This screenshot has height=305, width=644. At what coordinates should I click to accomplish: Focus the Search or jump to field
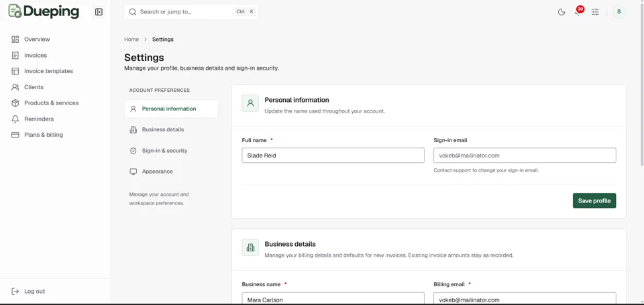pos(191,12)
